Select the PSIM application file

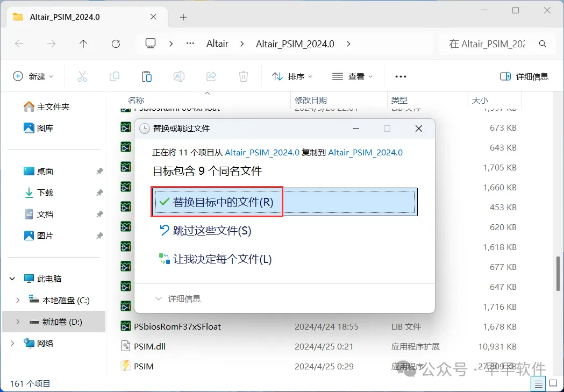click(x=144, y=366)
